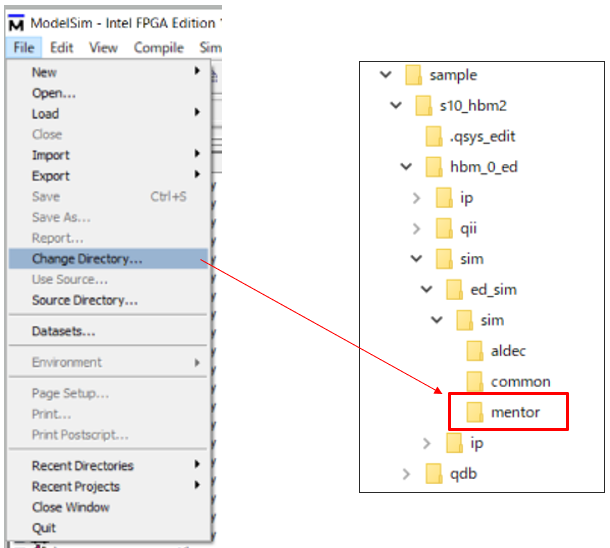610x548 pixels.
Task: Click the qdb folder icon
Action: pos(436,473)
